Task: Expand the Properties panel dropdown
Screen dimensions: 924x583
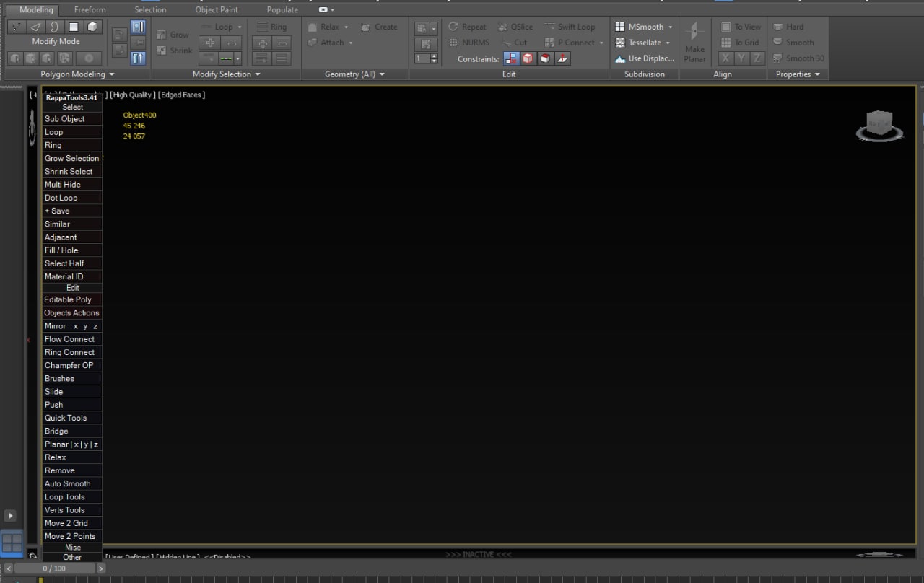Action: pyautogui.click(x=798, y=74)
